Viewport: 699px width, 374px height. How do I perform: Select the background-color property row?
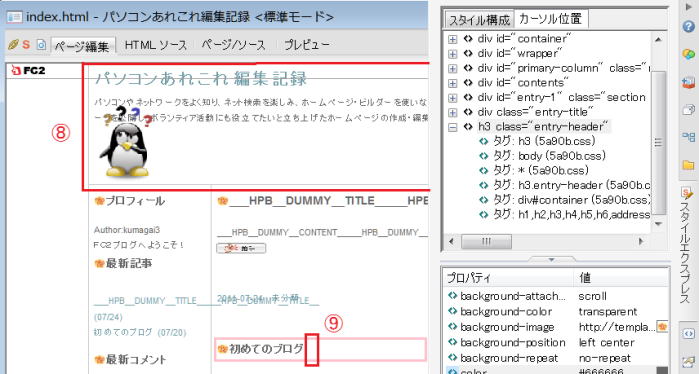556,312
